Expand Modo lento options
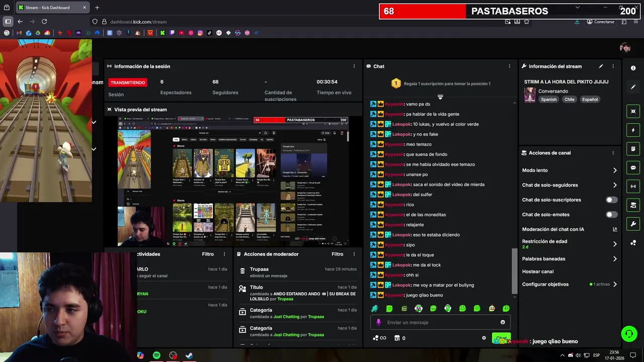The height and width of the screenshot is (362, 644). point(615,170)
